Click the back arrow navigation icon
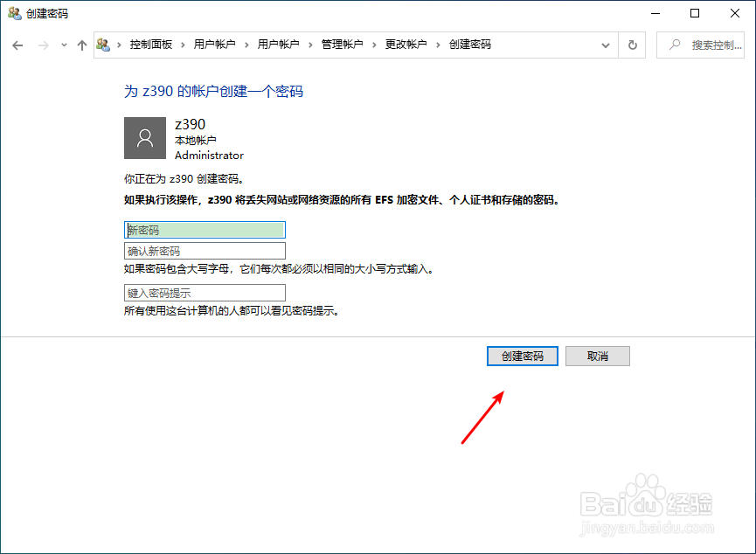 (17, 44)
